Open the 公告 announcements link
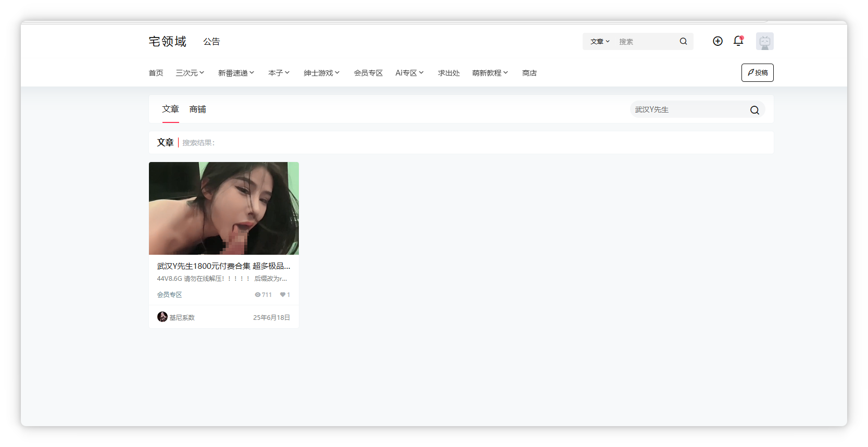 [211, 42]
